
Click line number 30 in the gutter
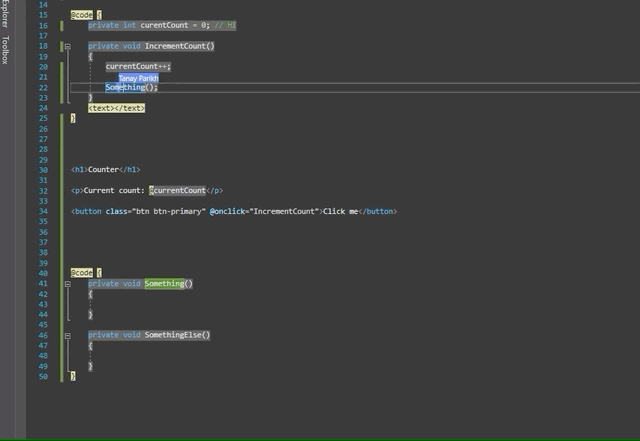pos(43,170)
